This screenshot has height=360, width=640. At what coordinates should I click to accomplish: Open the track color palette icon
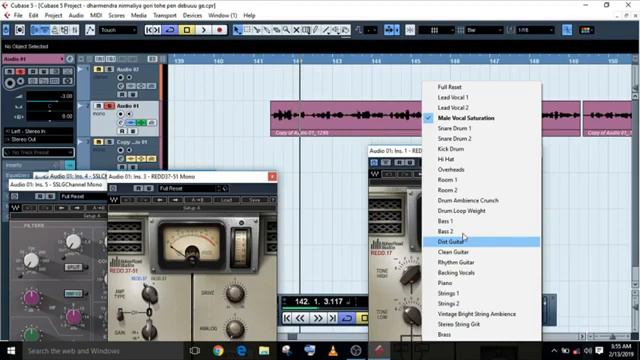[x=586, y=30]
